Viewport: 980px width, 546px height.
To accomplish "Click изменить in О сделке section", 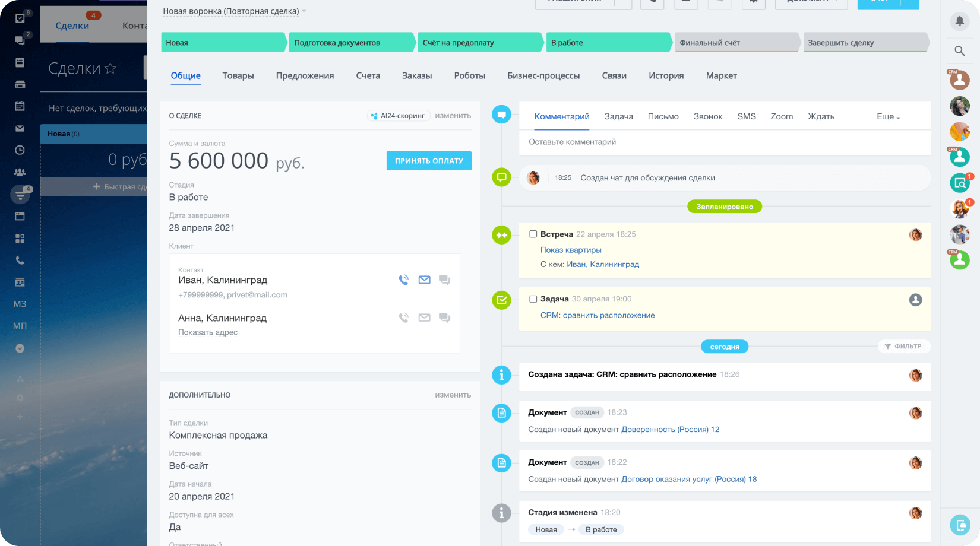I will pyautogui.click(x=453, y=116).
